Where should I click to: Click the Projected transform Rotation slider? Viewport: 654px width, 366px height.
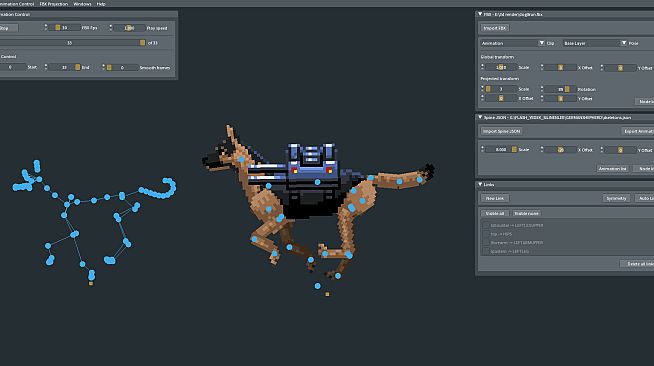(x=561, y=89)
